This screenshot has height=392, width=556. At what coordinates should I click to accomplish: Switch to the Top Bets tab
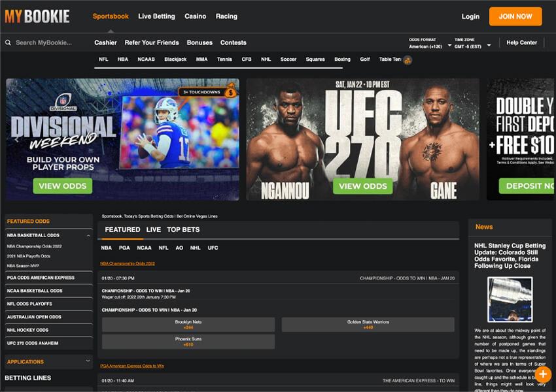183,230
